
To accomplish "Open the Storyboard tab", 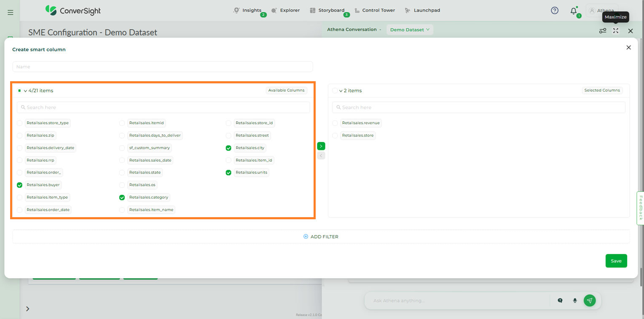I will coord(327,11).
